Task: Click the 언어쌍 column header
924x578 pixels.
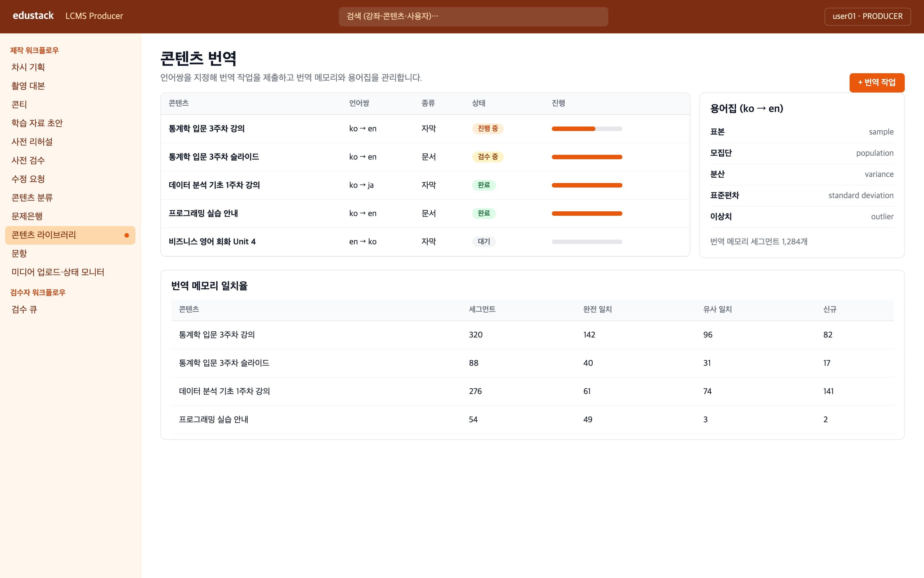Action: click(x=359, y=103)
